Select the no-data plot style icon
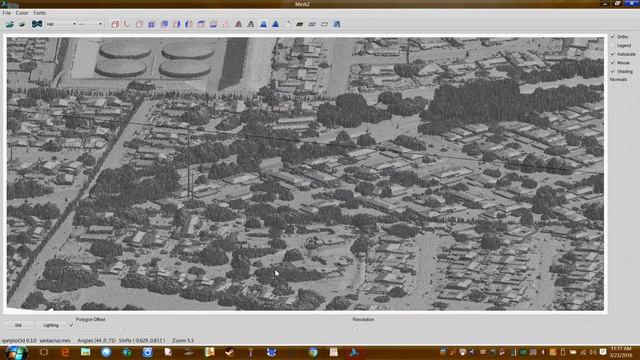This screenshot has width=640, height=360. 288,24
